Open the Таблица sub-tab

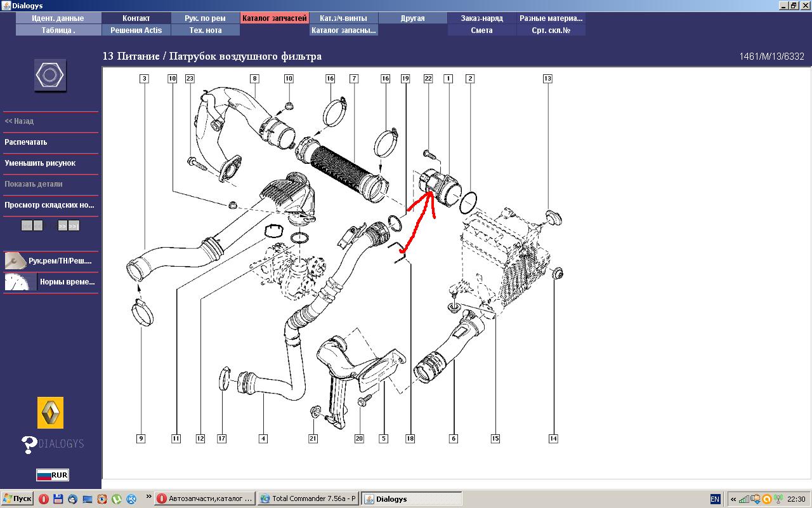tap(58, 30)
